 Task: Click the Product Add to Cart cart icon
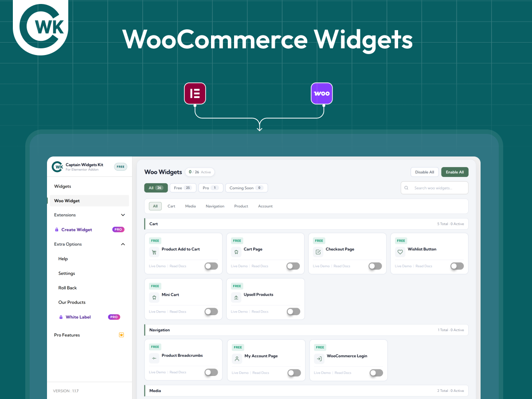click(x=154, y=252)
